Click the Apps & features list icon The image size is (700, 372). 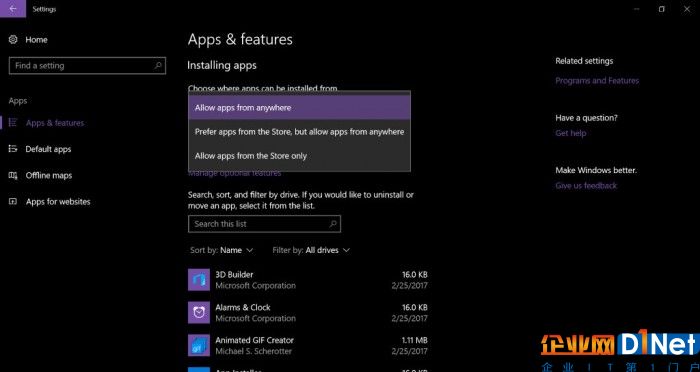point(13,122)
